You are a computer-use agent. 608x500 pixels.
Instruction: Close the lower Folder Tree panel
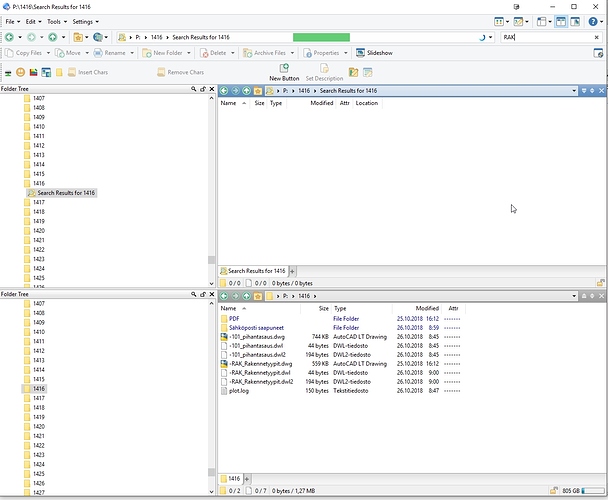tap(212, 294)
